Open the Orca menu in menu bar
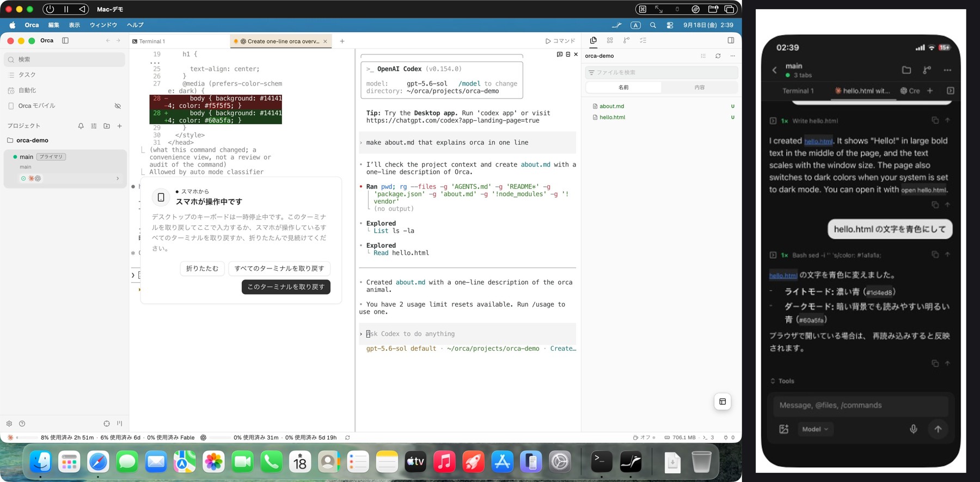Image resolution: width=980 pixels, height=482 pixels. pos(32,25)
